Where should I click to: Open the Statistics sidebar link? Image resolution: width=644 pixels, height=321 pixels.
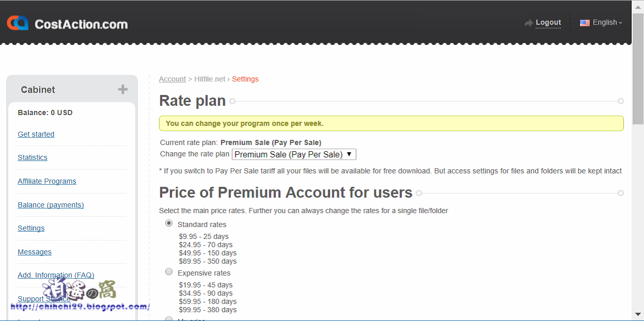pos(33,157)
